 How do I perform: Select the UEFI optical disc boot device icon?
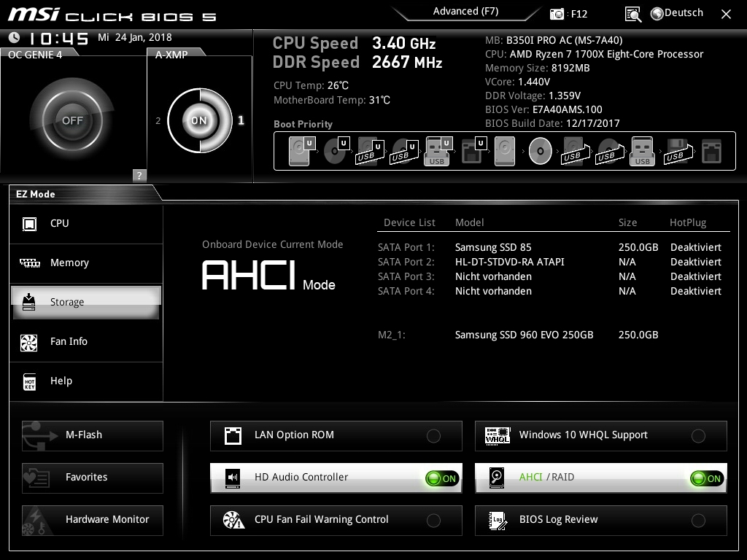pos(336,151)
